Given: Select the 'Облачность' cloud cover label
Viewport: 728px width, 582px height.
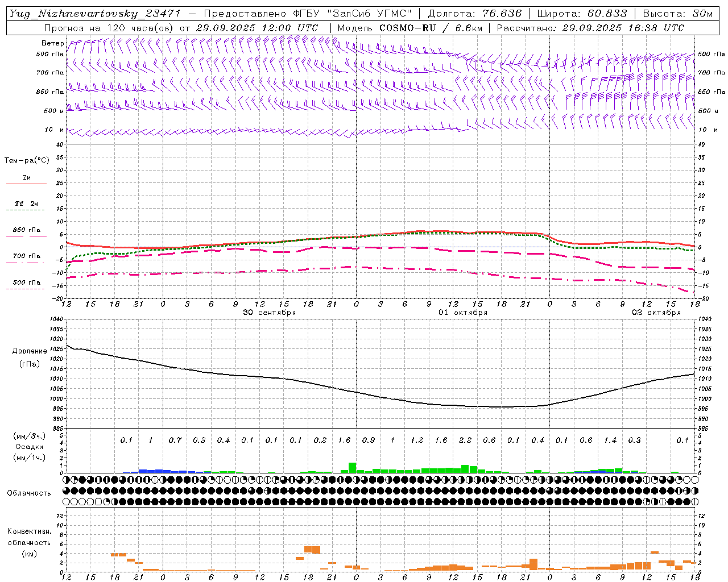Looking at the screenshot, I should 29,493.
